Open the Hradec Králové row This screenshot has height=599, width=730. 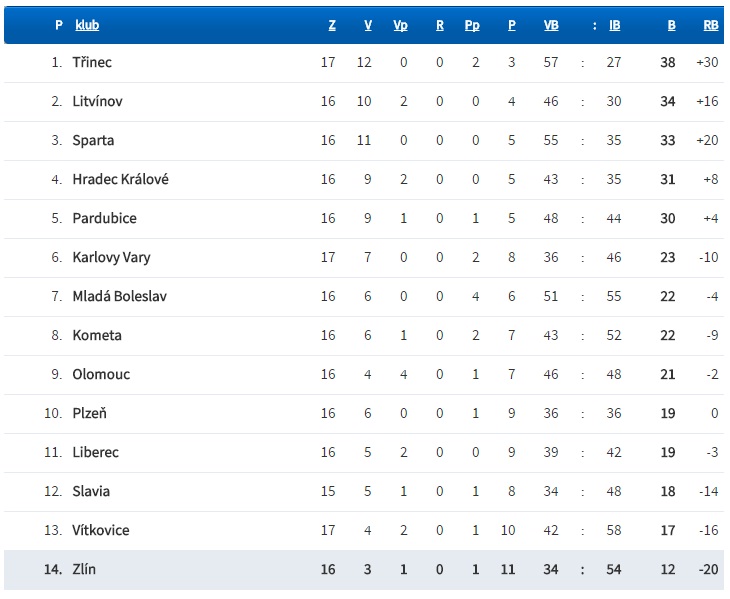(364, 180)
